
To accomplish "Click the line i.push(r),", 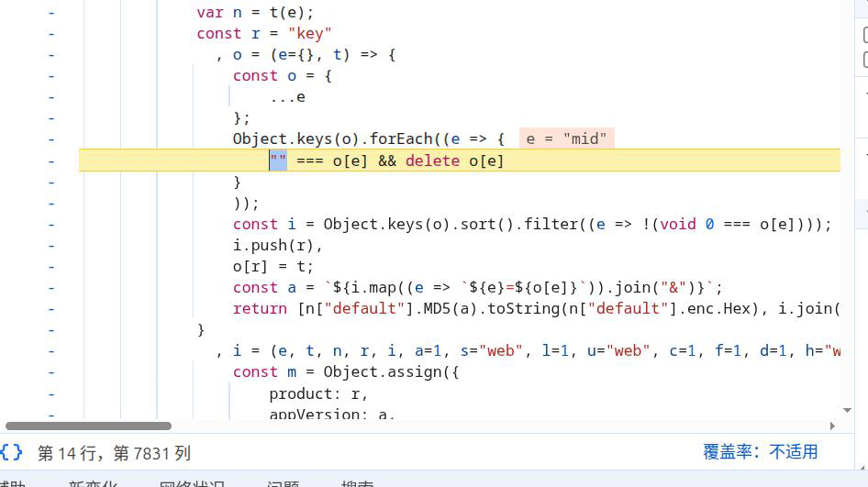I will tap(277, 245).
